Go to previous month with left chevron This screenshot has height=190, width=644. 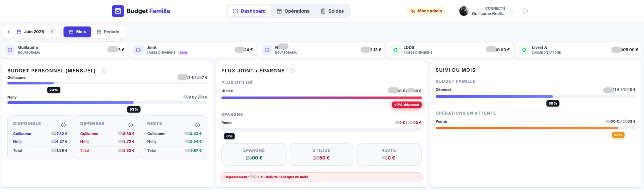tap(9, 32)
